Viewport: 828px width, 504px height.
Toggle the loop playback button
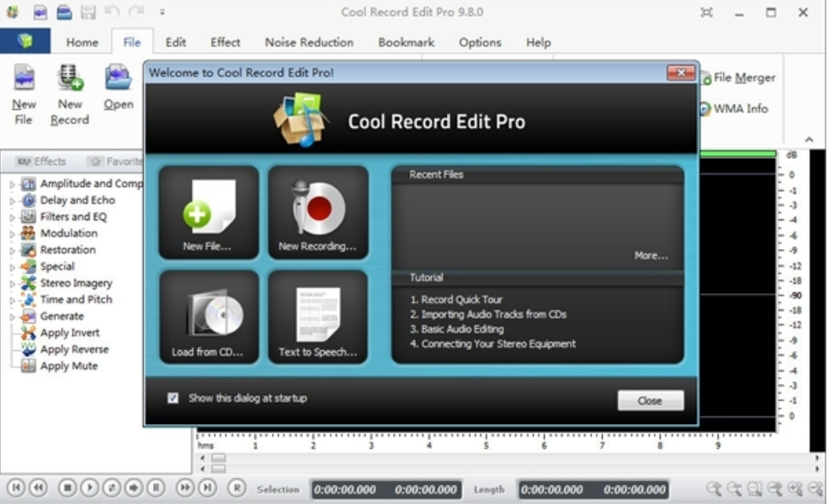[x=111, y=488]
